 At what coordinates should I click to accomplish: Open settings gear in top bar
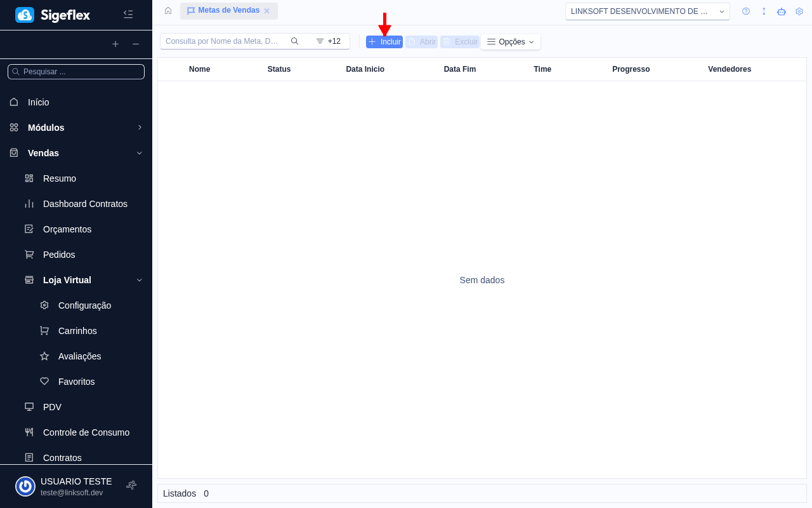(x=799, y=11)
